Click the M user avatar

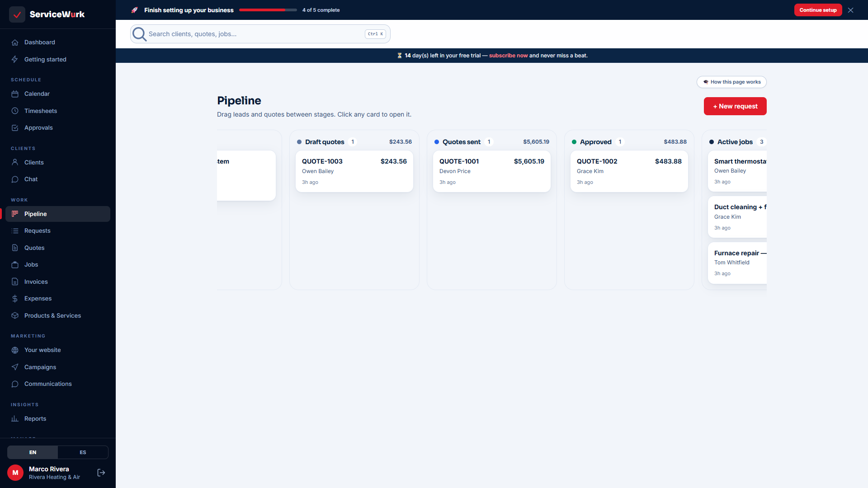click(15, 473)
